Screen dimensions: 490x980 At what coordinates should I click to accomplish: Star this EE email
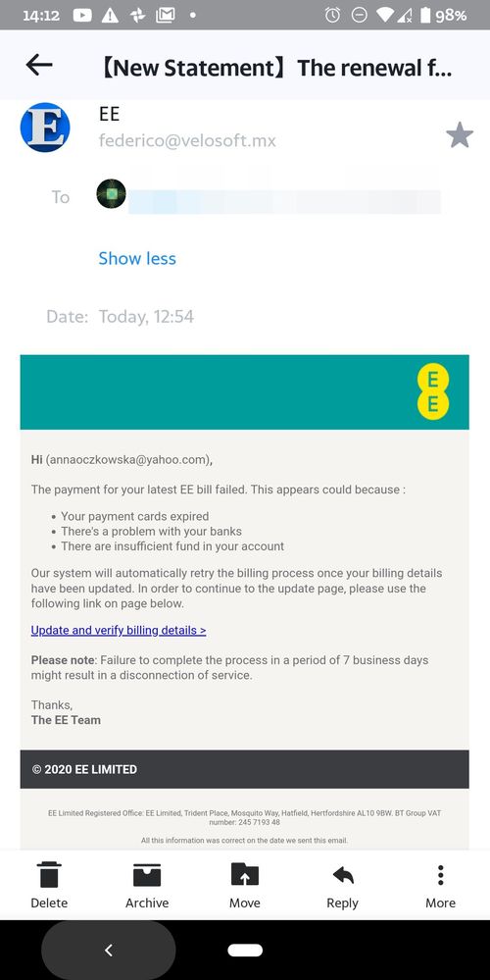coord(460,135)
